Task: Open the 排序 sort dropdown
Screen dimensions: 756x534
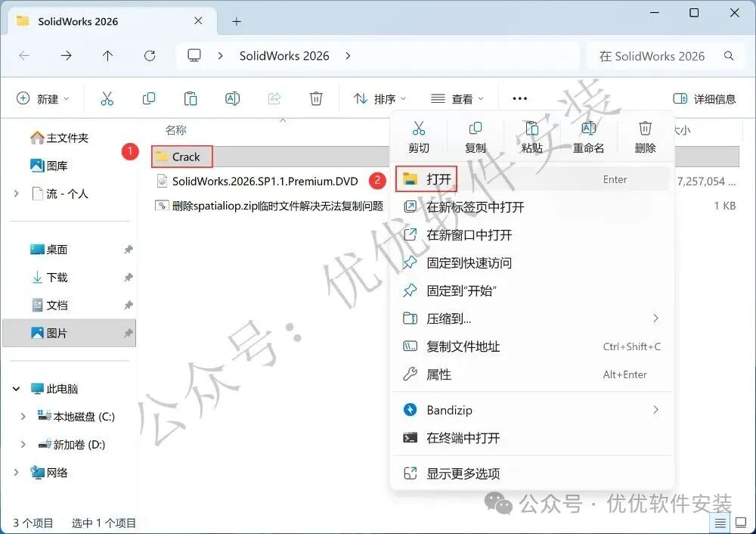Action: pyautogui.click(x=380, y=99)
